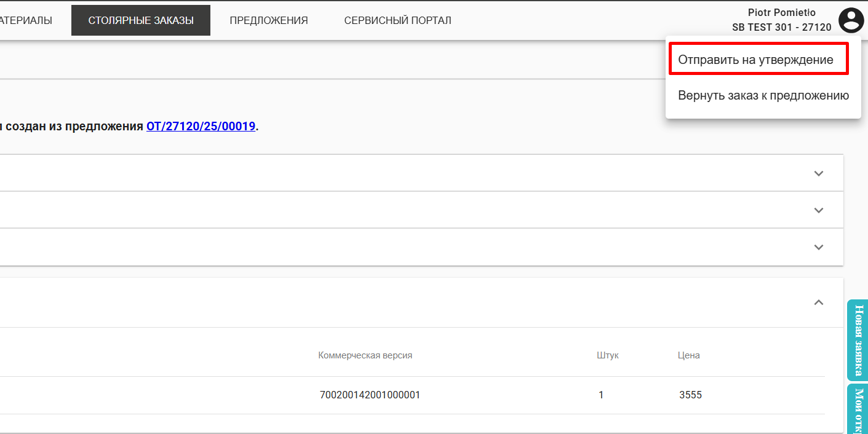
Task: Open the user account avatar icon
Action: [851, 20]
